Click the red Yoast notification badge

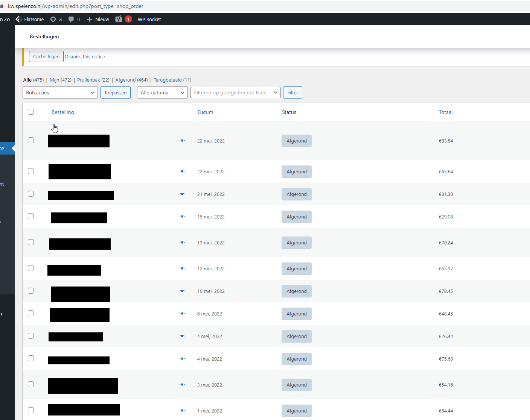(x=128, y=19)
